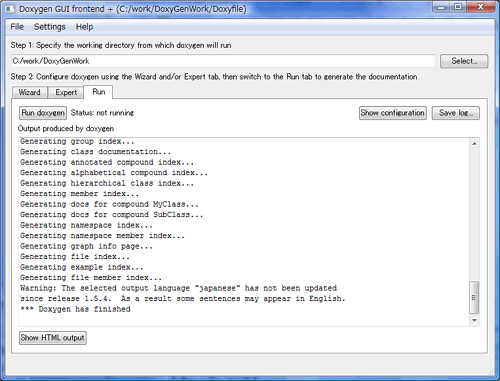
Task: Click 'Generating annotated compound index...' line
Action: click(107, 162)
